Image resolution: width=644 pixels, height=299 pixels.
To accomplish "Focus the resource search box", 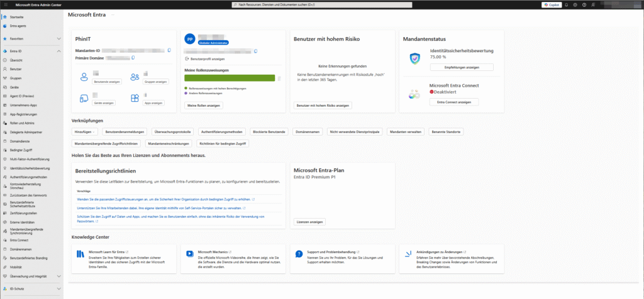I will [321, 5].
